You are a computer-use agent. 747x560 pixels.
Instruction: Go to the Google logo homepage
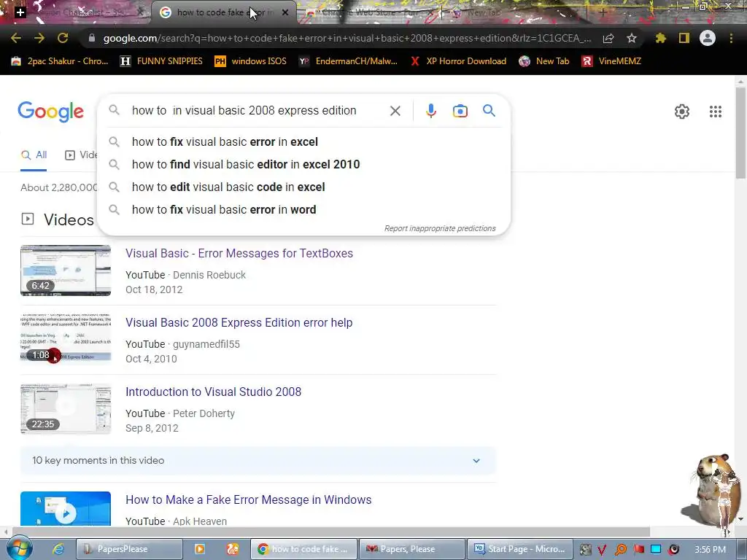50,112
